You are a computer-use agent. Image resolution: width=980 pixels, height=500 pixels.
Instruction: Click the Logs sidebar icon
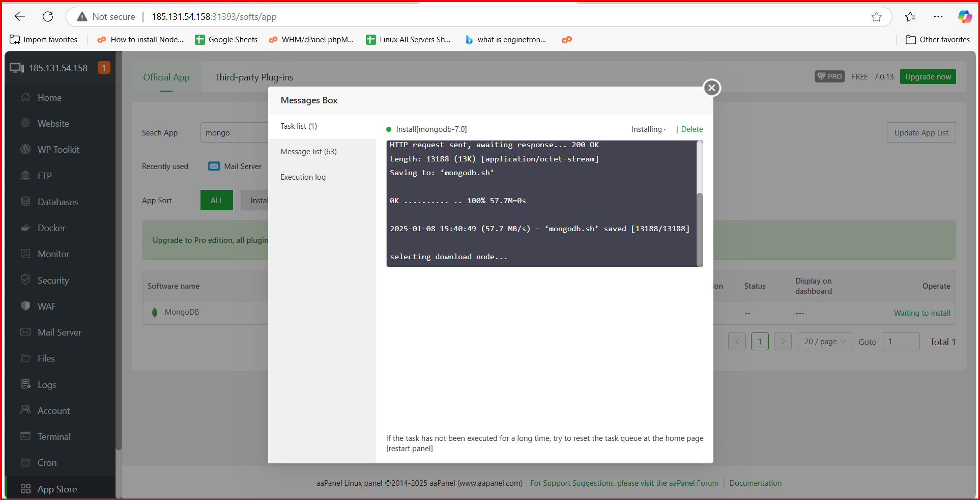tap(25, 384)
